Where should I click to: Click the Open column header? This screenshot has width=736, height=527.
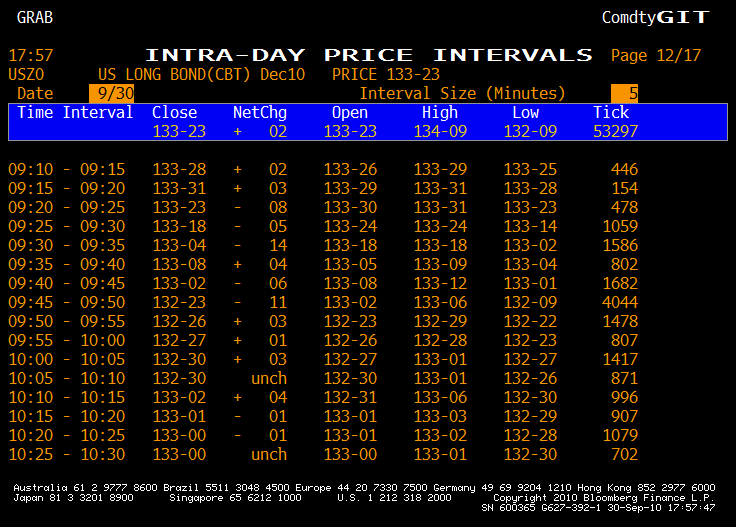pyautogui.click(x=350, y=112)
